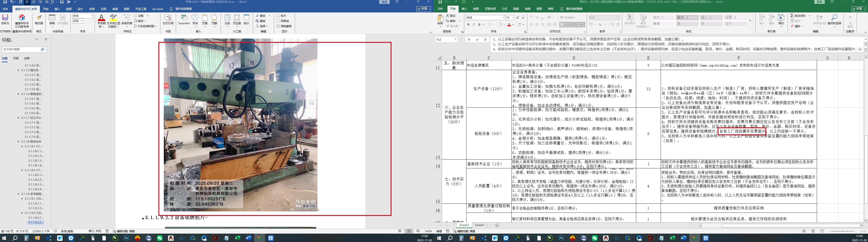Open the Word Acrobat tab
The height and width of the screenshot is (242, 868).
(x=158, y=9)
